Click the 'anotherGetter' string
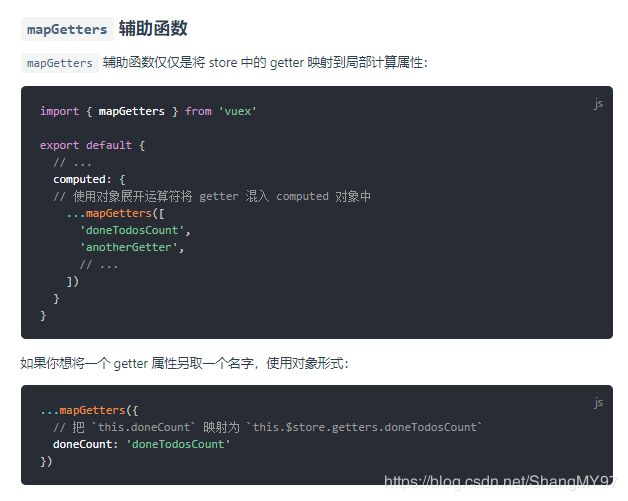The height and width of the screenshot is (501, 628). click(129, 247)
